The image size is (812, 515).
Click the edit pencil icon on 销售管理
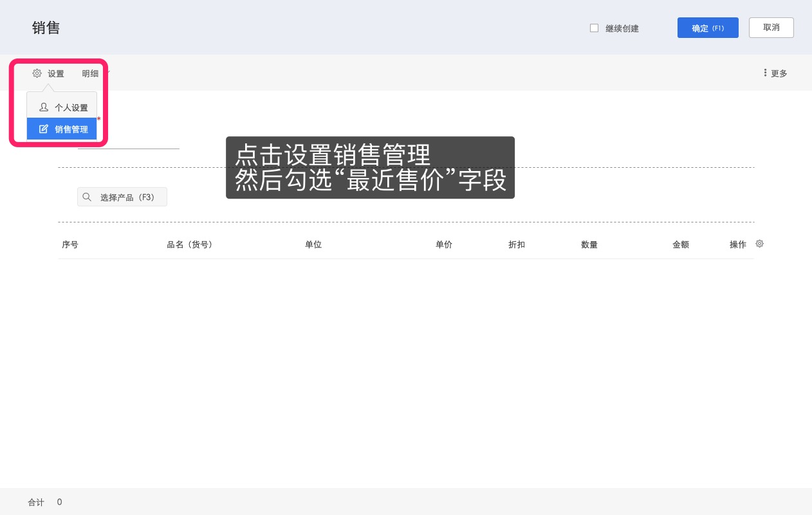point(44,129)
